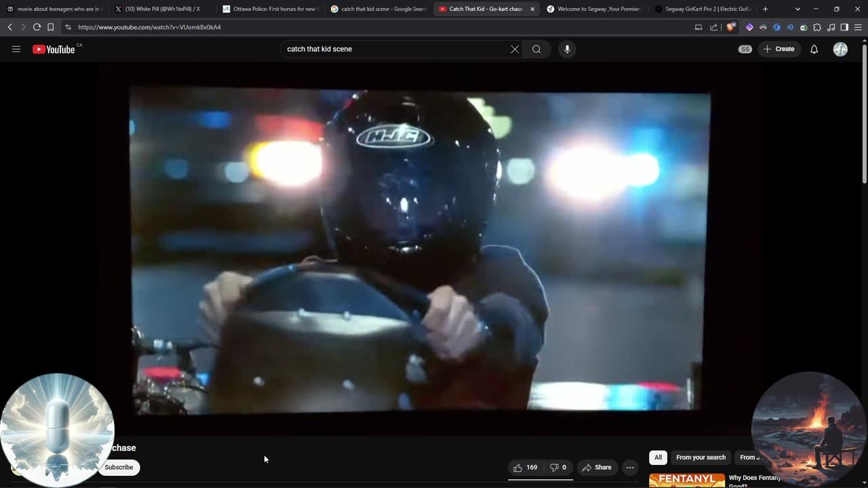The height and width of the screenshot is (488, 868).
Task: Clear the YouTube search text
Action: pos(515,49)
